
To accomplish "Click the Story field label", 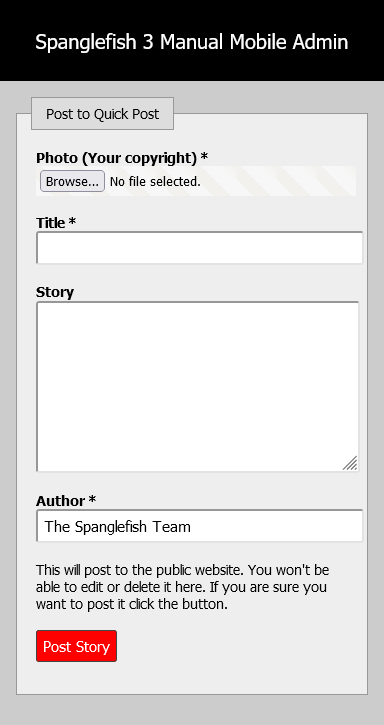I will 55,292.
